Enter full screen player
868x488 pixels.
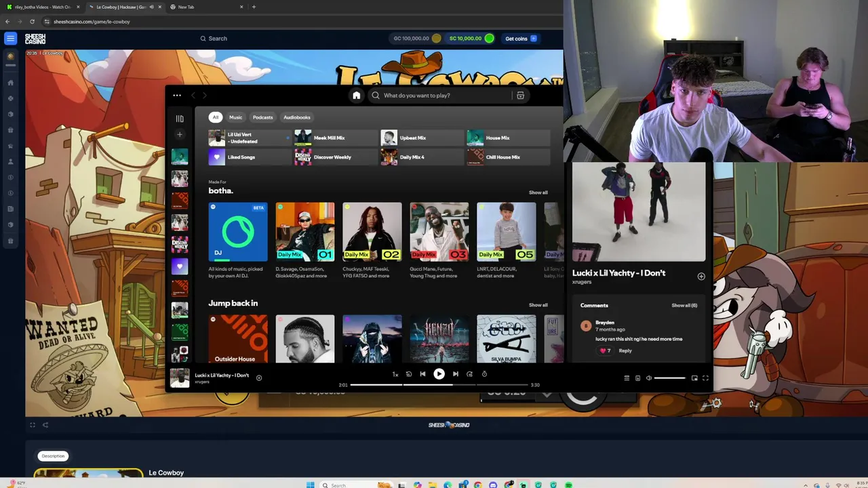(705, 378)
